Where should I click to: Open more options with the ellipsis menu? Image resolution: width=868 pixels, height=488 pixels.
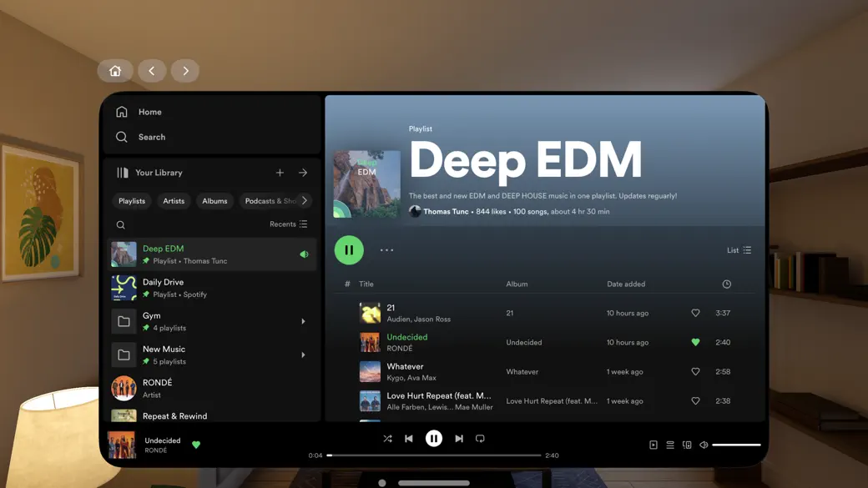[386, 249]
